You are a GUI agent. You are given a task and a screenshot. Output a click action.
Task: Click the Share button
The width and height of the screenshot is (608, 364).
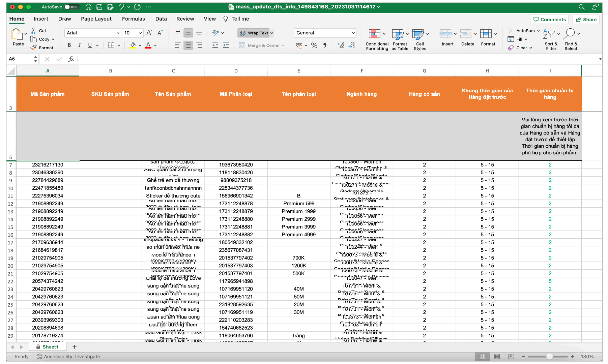tap(586, 20)
